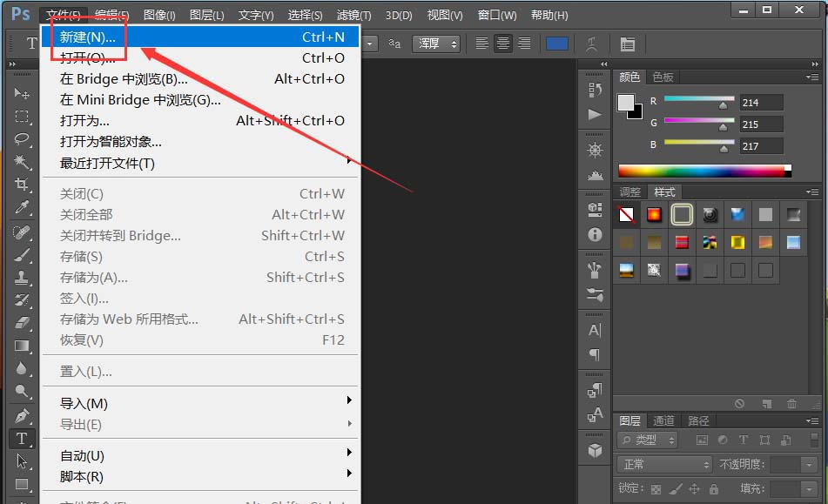Switch to the 通道 tab
The image size is (828, 504).
click(x=665, y=420)
